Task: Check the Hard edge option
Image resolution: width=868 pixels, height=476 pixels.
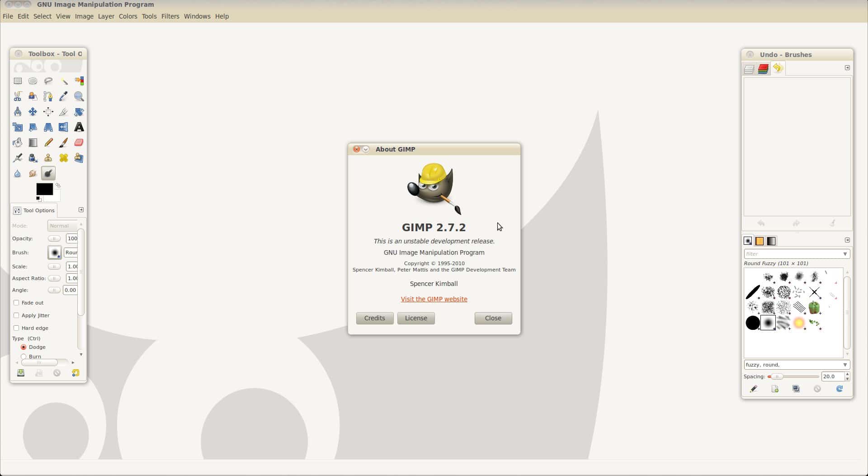Action: point(16,328)
